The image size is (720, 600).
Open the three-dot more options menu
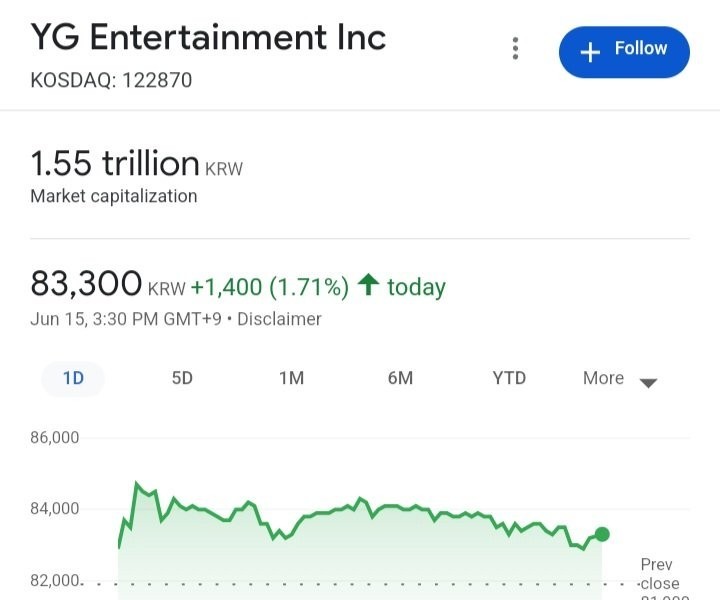(515, 49)
